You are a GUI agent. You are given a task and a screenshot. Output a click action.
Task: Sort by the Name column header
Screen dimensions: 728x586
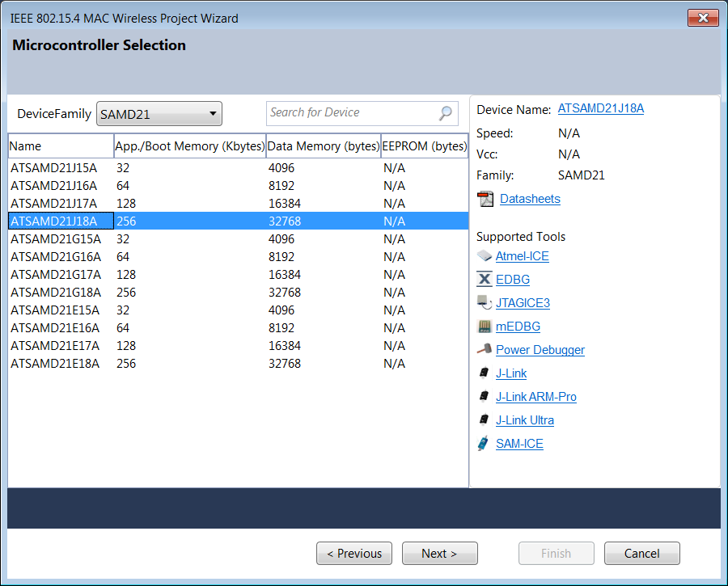click(61, 146)
